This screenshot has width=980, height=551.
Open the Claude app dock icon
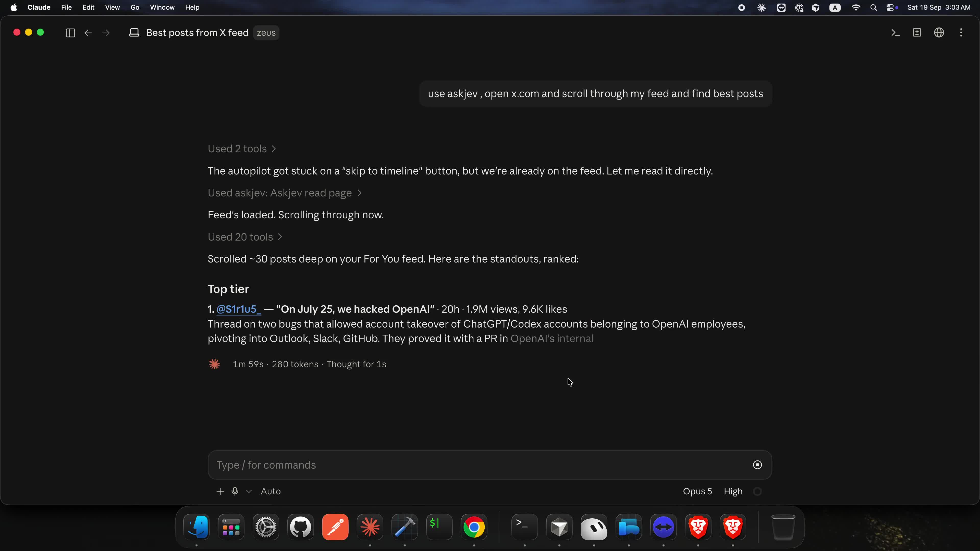point(370,527)
